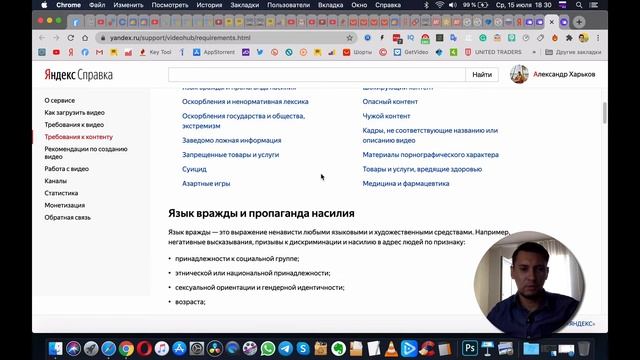Open 'Статистика' sidebar link

(61, 193)
